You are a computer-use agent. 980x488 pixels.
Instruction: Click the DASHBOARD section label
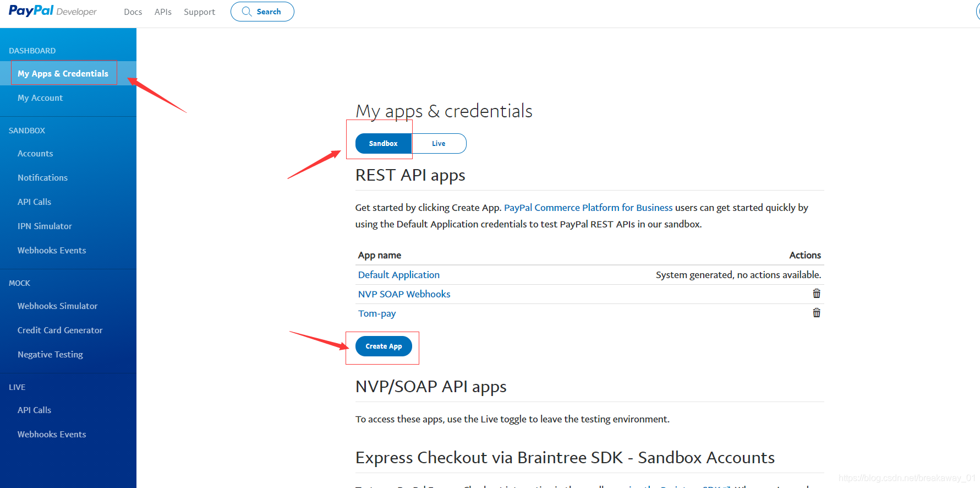pos(32,51)
